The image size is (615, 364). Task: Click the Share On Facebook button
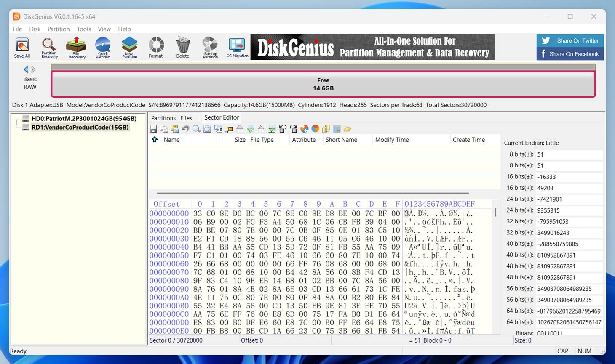570,54
